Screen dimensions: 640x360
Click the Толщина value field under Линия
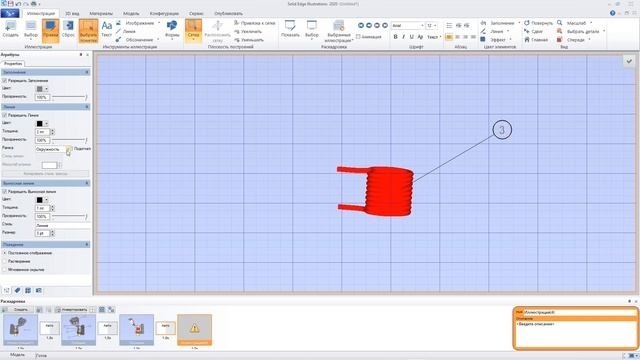(42, 132)
